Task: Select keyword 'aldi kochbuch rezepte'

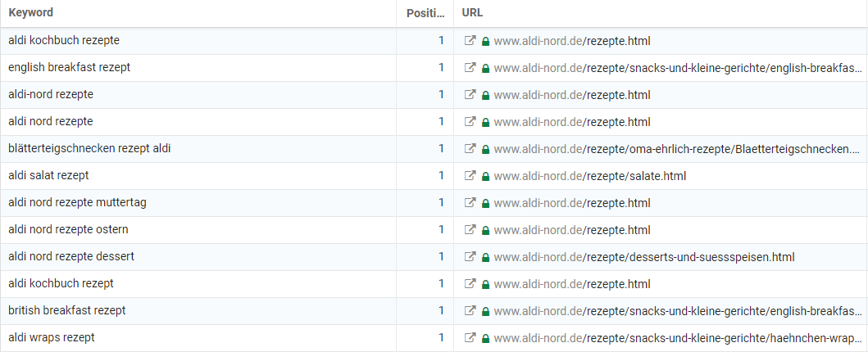Action: [64, 40]
